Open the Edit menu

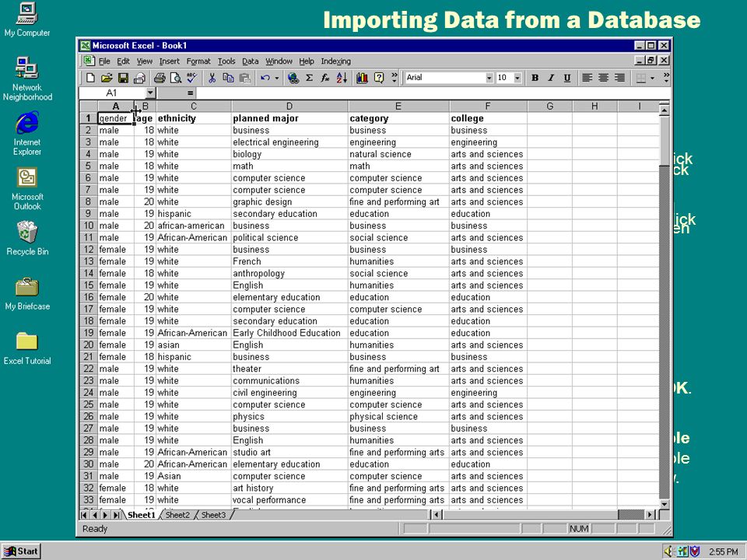pyautogui.click(x=124, y=61)
